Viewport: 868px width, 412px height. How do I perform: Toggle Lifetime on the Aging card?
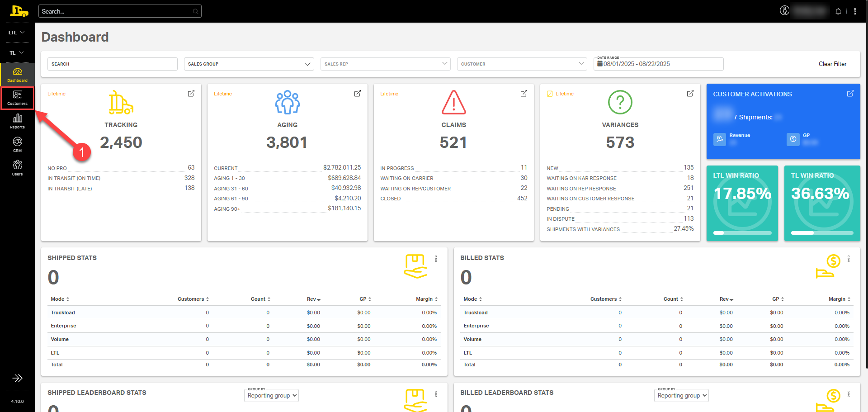pos(223,94)
